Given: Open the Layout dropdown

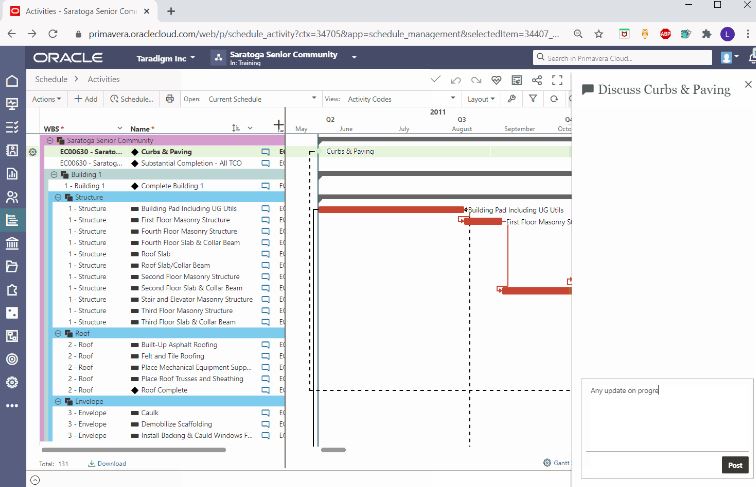Looking at the screenshot, I should [x=481, y=99].
